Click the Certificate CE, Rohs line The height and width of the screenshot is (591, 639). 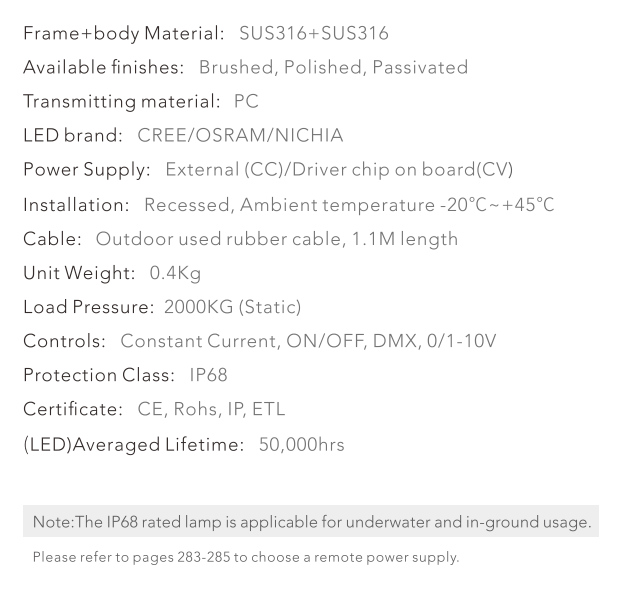pos(154,409)
